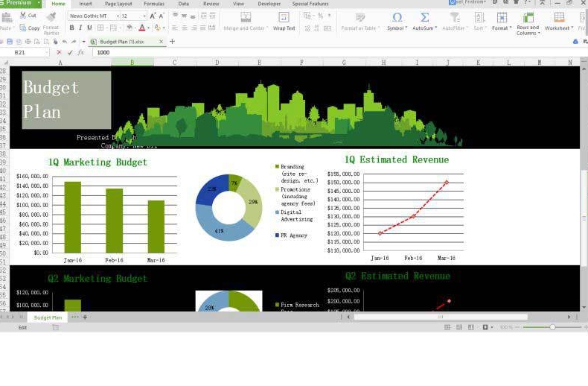Open the Formulas ribbon tab
This screenshot has width=588, height=386.
tap(154, 4)
